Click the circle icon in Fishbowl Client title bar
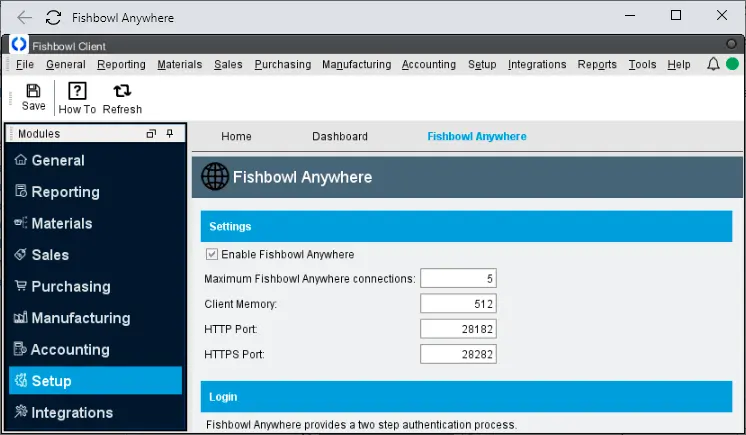This screenshot has height=435, width=746. pyautogui.click(x=731, y=44)
